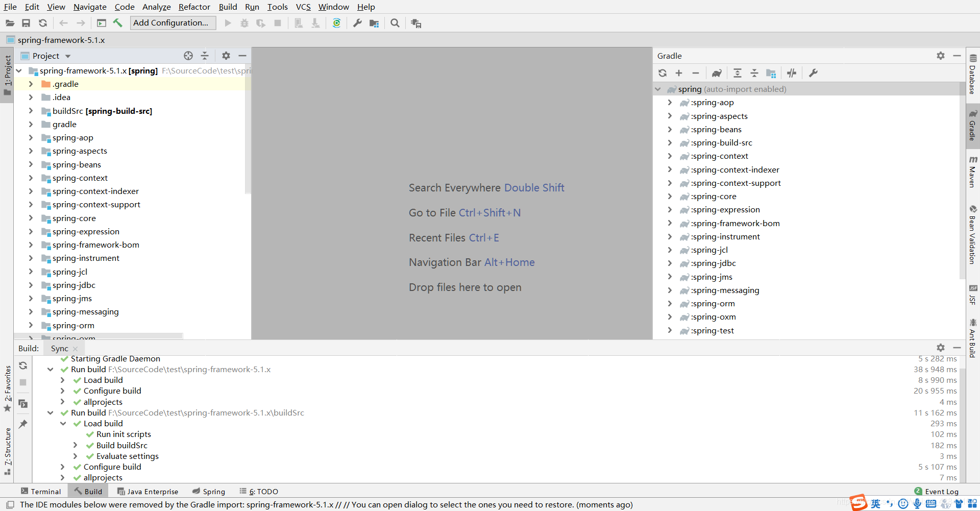Click the pin tab icon in Build panel

click(23, 424)
